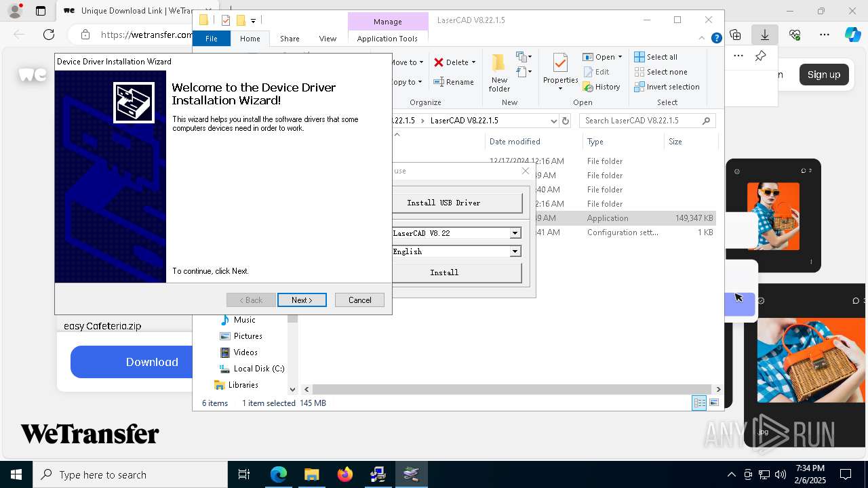
Task: Click the WeTransfer Download button
Action: coord(132,362)
